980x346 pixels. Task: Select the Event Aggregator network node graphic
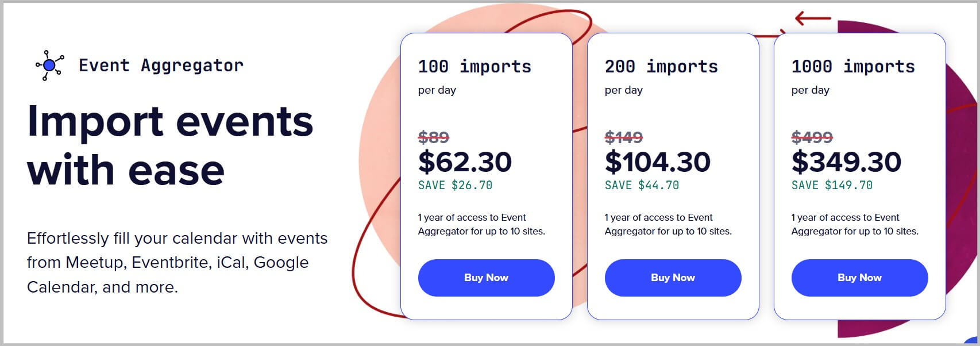pos(49,65)
